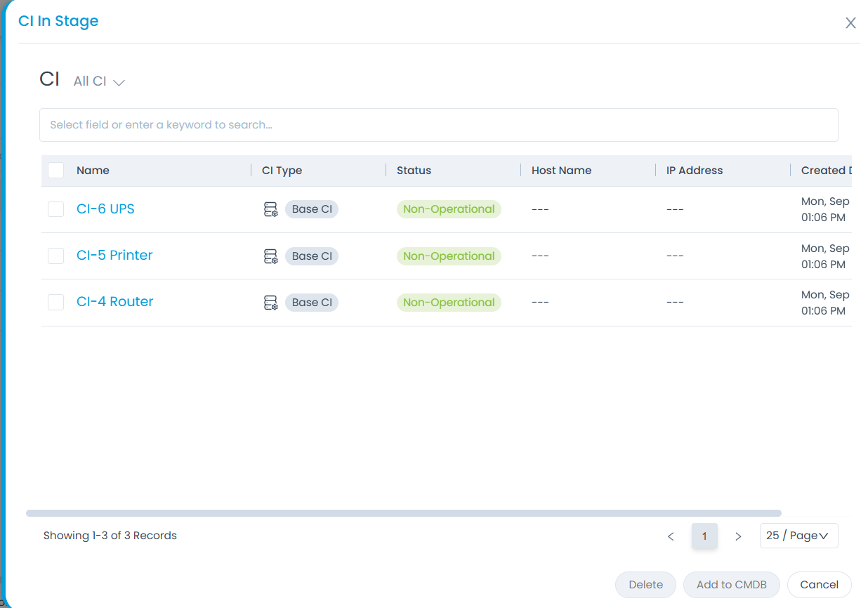Focus the keyword search field
Image resolution: width=868 pixels, height=608 pixels.
pyautogui.click(x=438, y=125)
